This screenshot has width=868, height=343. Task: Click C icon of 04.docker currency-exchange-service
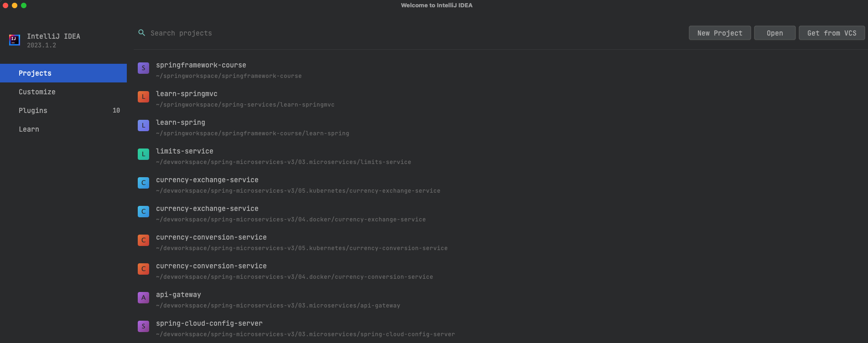(x=143, y=211)
